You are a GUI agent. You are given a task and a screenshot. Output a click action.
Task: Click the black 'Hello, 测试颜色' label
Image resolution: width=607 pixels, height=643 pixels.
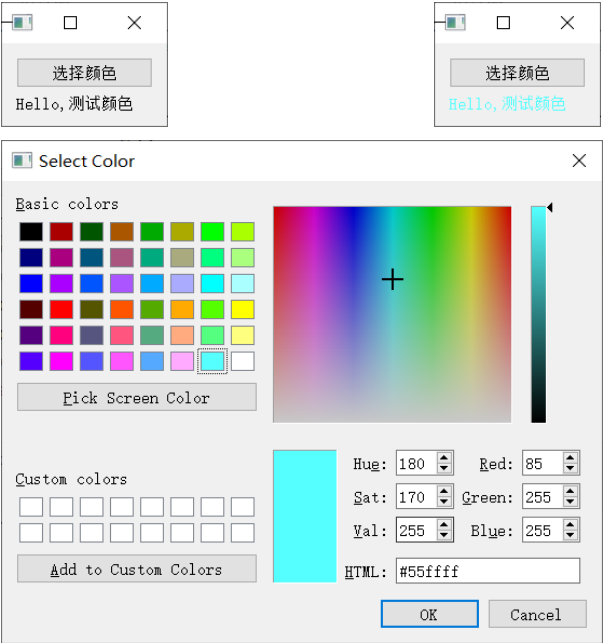pyautogui.click(x=74, y=104)
